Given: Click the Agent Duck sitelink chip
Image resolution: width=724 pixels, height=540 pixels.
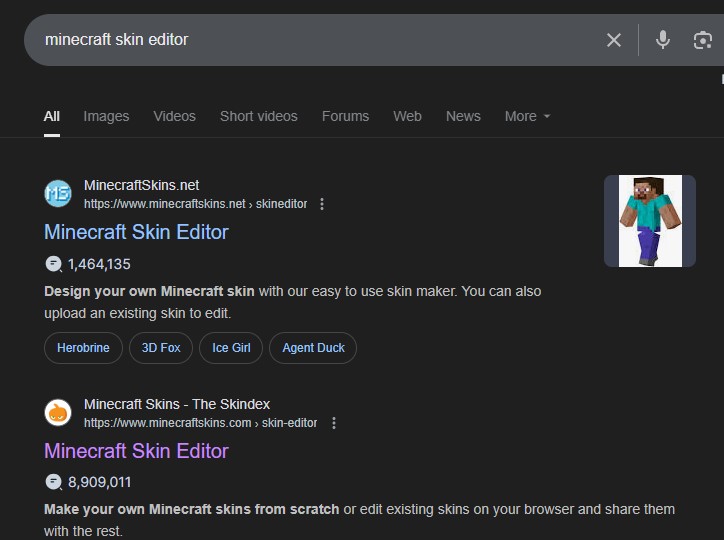Looking at the screenshot, I should point(313,348).
